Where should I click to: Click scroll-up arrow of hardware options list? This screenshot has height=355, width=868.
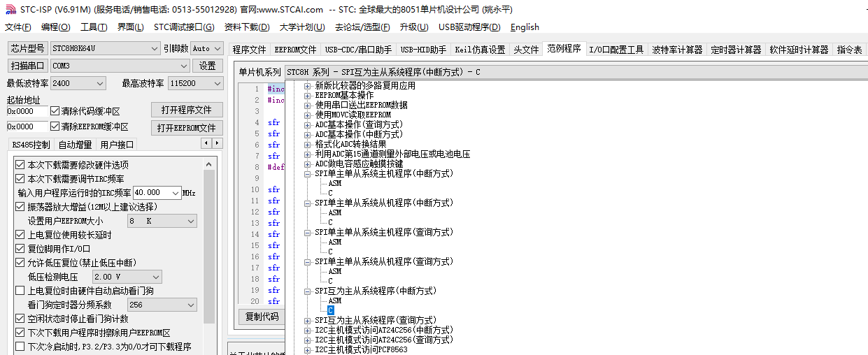(209, 164)
